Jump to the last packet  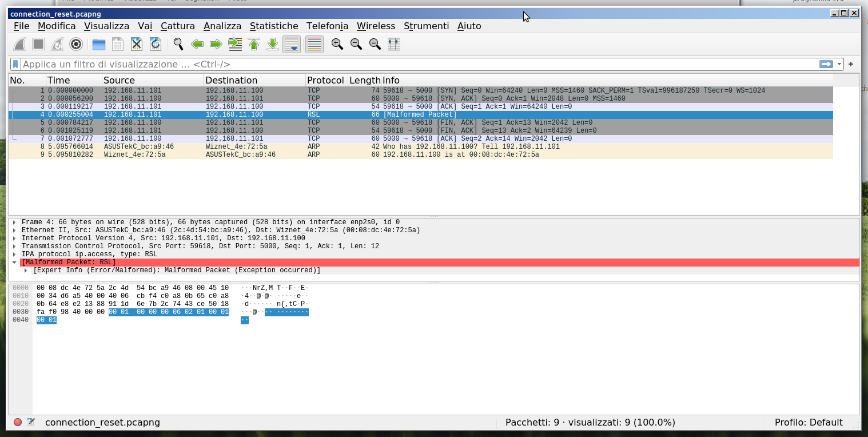(x=273, y=44)
